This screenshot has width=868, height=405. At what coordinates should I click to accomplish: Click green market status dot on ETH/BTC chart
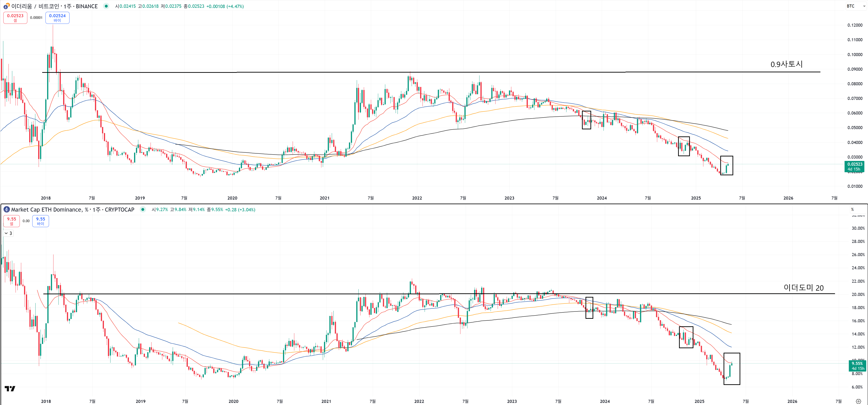click(106, 6)
